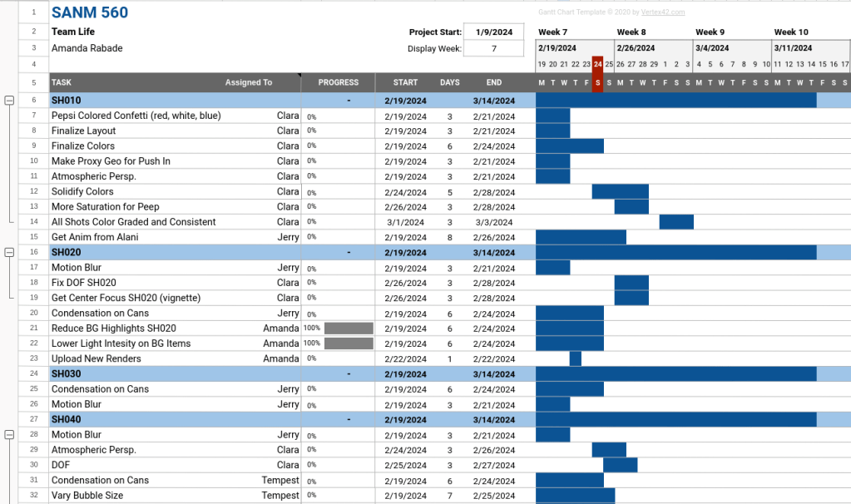Click the TASK column header
The height and width of the screenshot is (504, 851).
tap(62, 82)
